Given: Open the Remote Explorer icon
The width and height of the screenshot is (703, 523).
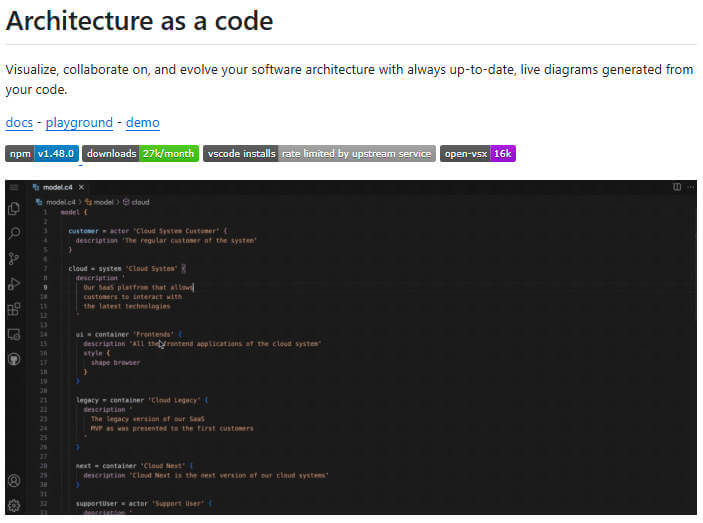Looking at the screenshot, I should point(14,334).
